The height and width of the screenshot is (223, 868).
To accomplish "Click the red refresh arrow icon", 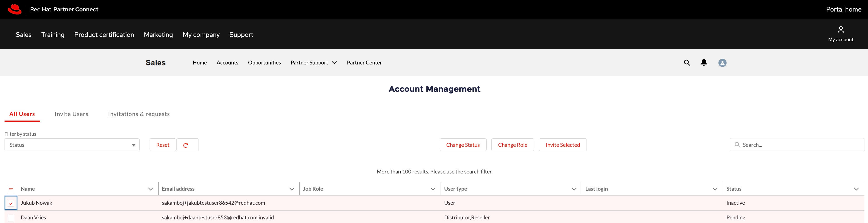I will [186, 145].
